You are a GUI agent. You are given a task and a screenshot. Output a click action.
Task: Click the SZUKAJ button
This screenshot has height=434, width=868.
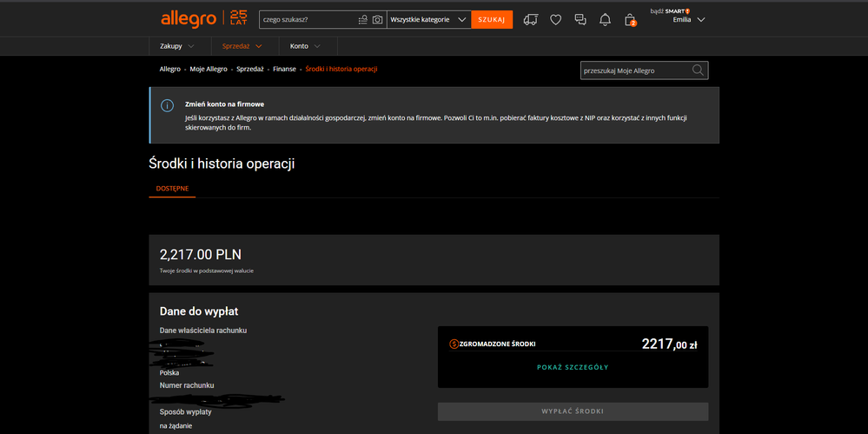492,19
